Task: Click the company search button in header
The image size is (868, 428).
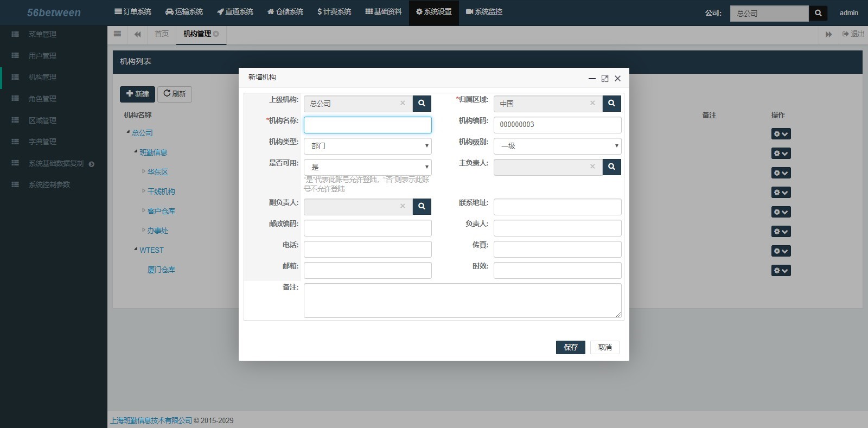Action: click(818, 13)
